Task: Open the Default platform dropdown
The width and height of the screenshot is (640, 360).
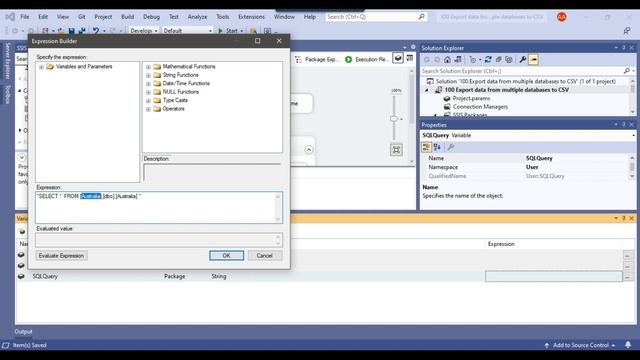Action: coord(187,31)
